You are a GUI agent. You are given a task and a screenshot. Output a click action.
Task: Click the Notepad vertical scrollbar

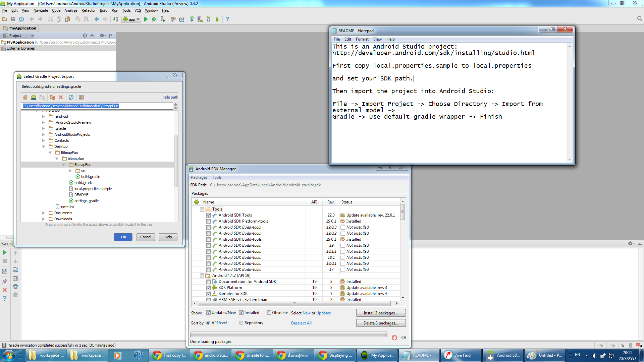coord(570,103)
